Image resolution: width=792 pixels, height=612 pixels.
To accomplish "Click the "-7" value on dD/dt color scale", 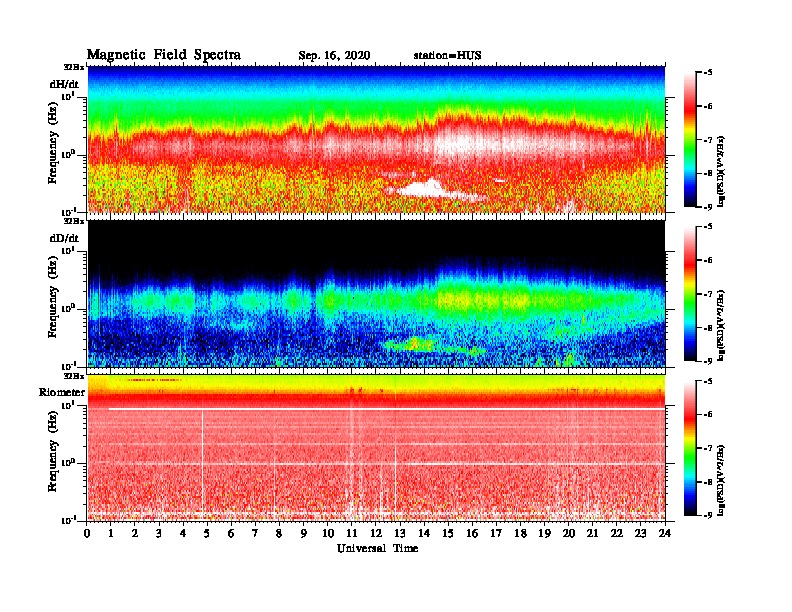I will tap(708, 294).
